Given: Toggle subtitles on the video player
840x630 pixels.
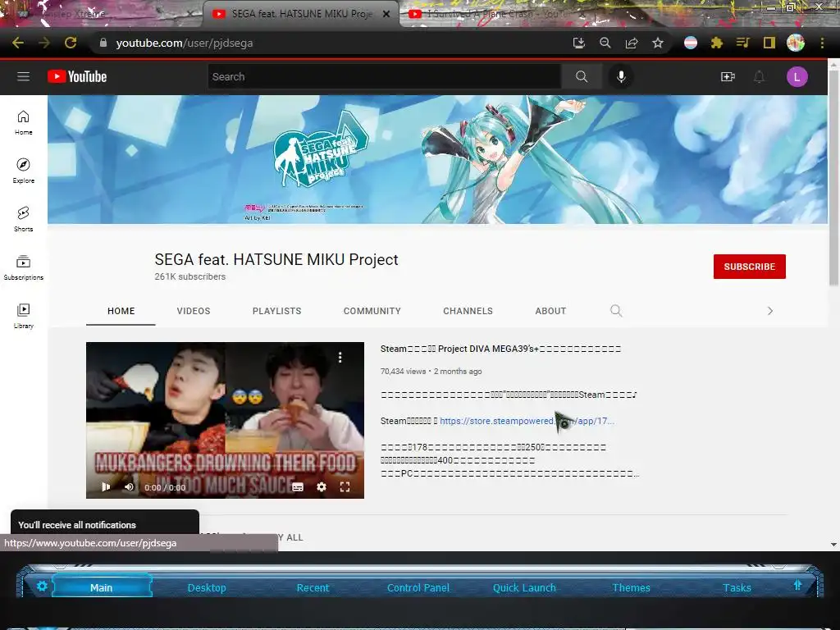Looking at the screenshot, I should [298, 487].
